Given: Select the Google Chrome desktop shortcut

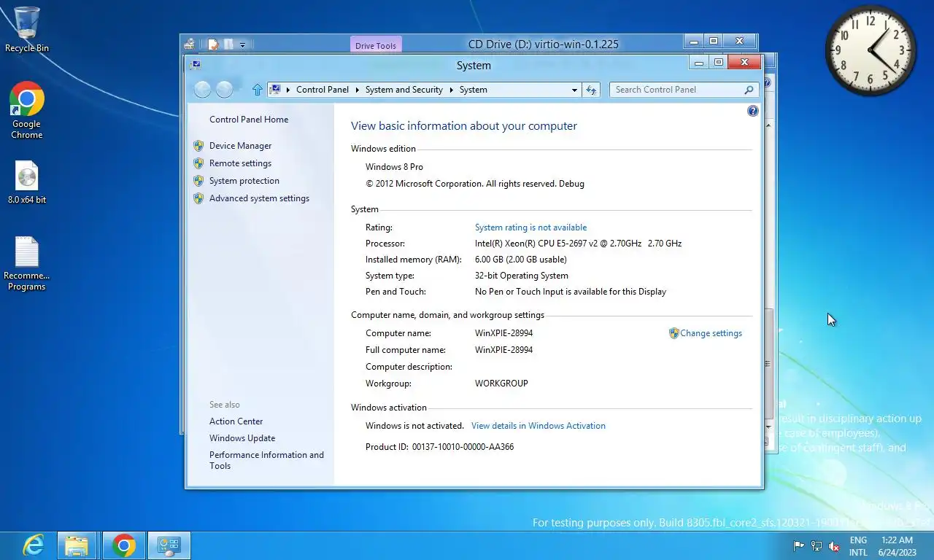Looking at the screenshot, I should [x=27, y=110].
